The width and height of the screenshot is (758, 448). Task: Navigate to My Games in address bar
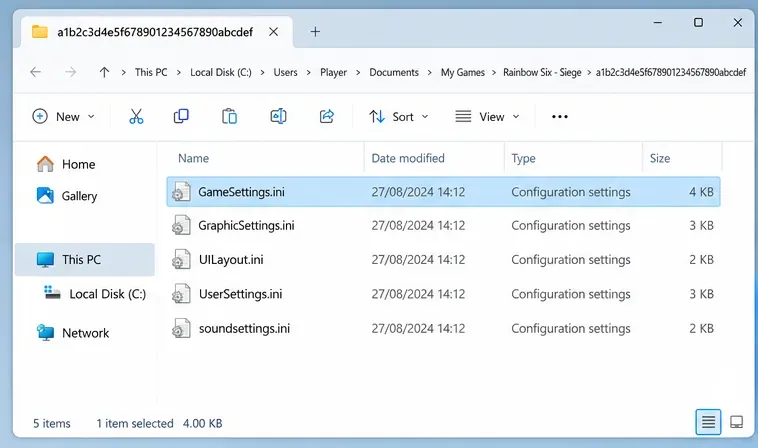463,72
